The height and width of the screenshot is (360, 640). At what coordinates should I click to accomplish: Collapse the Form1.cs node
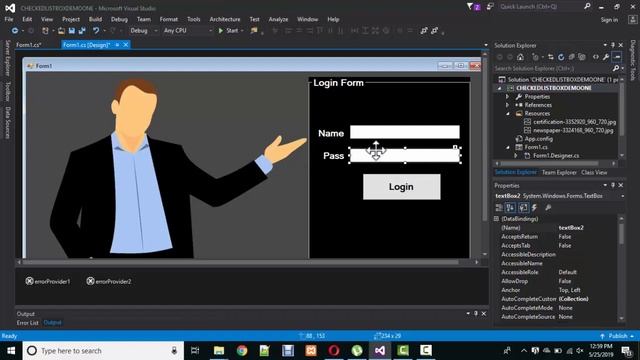508,147
